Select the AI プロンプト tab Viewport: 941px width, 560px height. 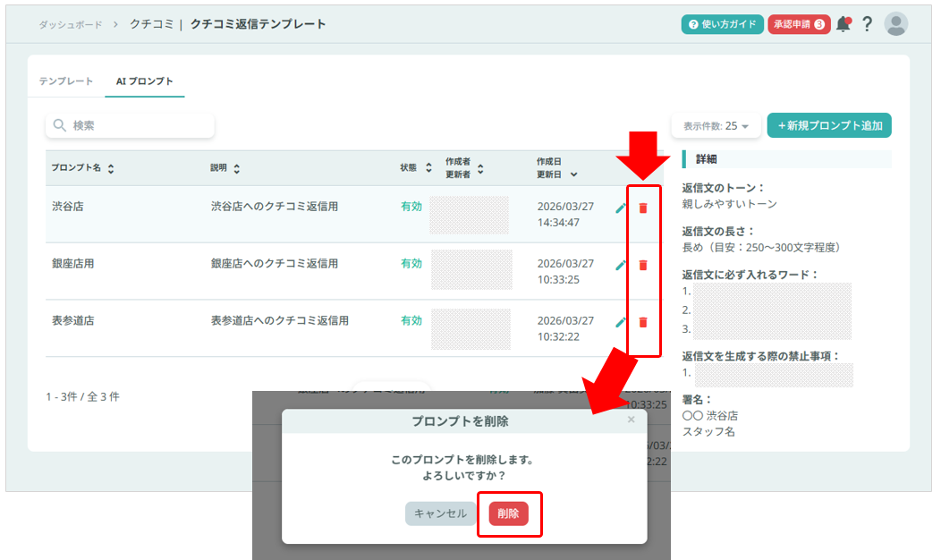point(144,81)
